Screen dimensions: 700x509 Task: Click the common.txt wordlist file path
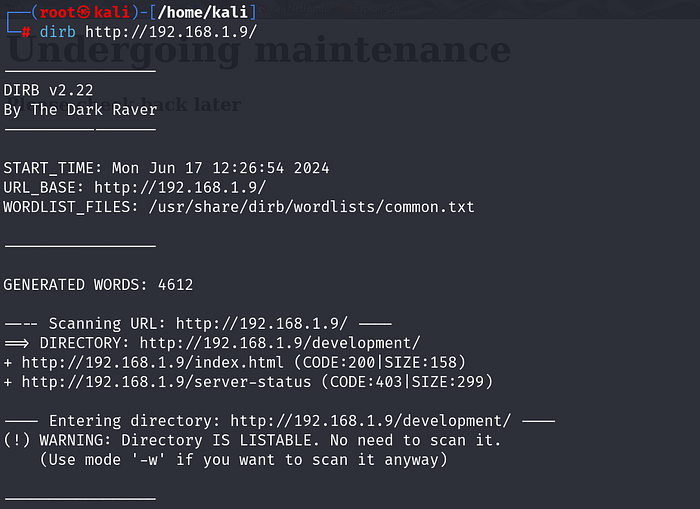click(311, 207)
